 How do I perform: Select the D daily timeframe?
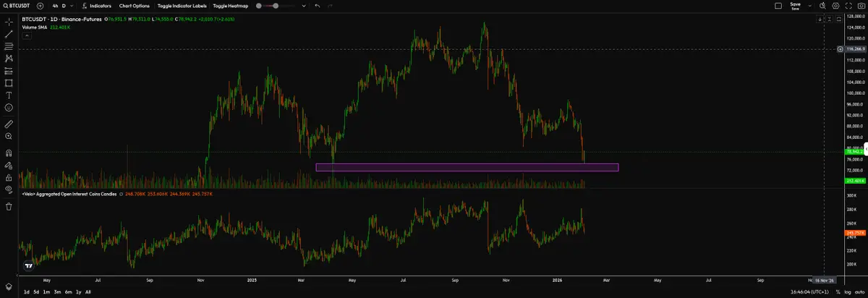point(64,5)
